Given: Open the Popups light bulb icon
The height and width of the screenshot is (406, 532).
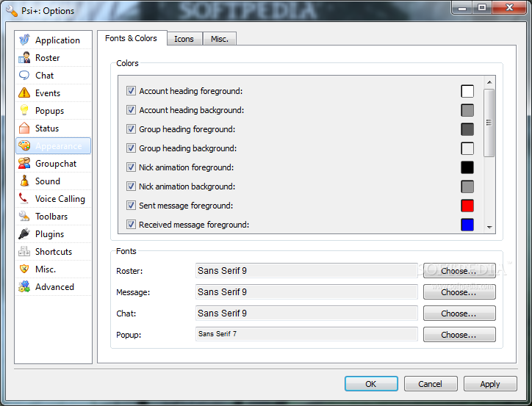Looking at the screenshot, I should point(24,110).
